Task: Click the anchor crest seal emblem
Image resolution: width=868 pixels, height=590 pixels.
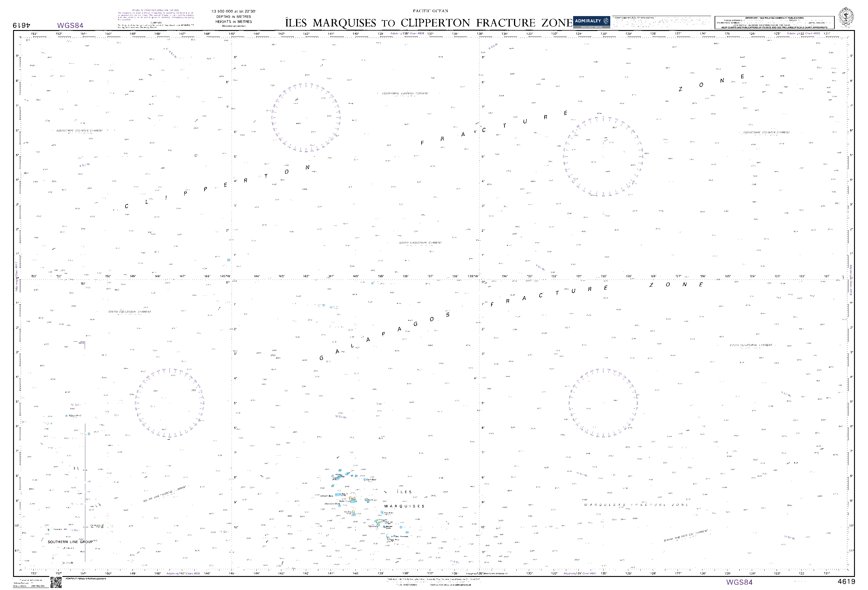Action: pos(846,17)
